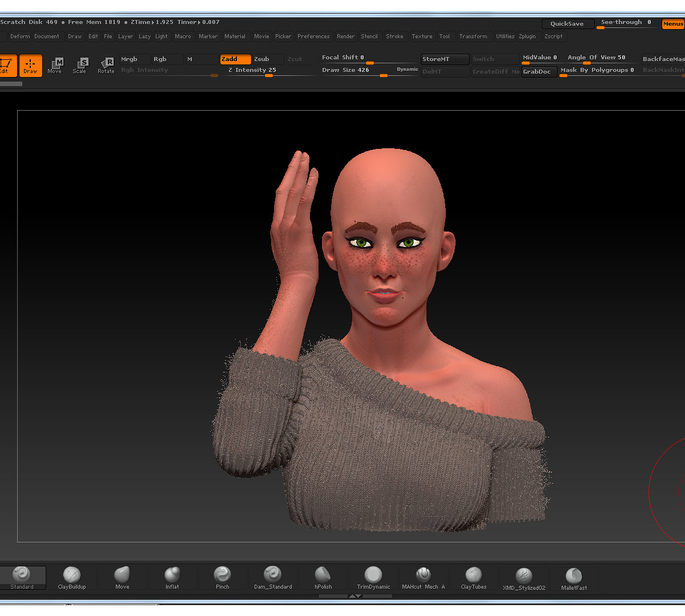The image size is (685, 616).
Task: Select the TrimDynamic brush
Action: 373,577
